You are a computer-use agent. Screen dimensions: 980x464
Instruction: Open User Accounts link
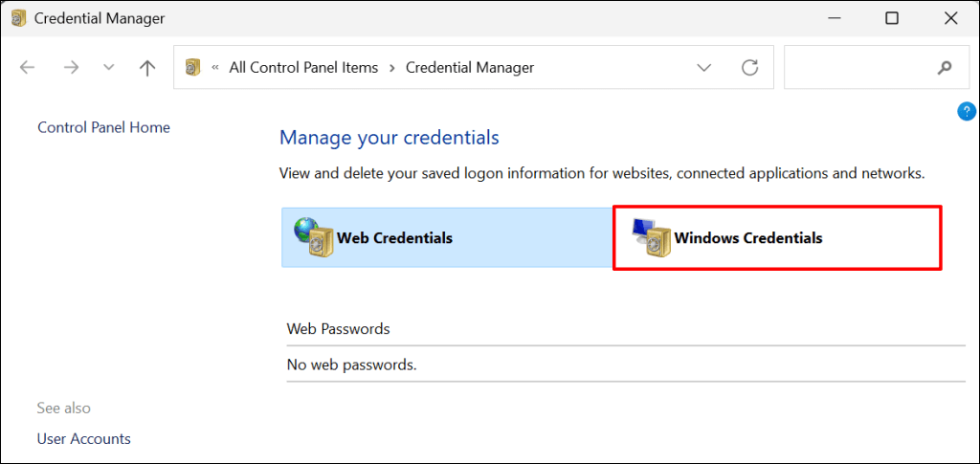tap(83, 439)
